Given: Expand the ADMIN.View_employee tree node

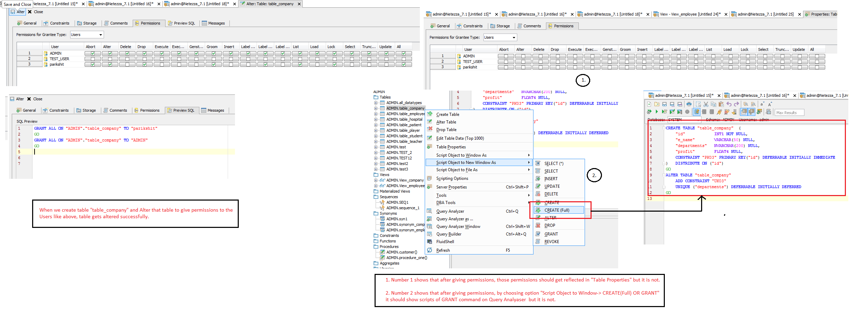Looking at the screenshot, I should click(x=376, y=186).
